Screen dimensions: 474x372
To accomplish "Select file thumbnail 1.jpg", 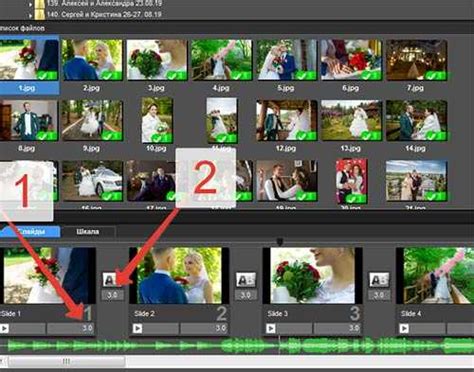I will click(x=29, y=60).
